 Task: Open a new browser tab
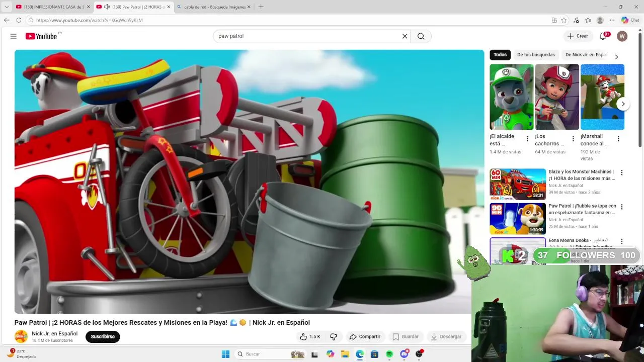(261, 7)
